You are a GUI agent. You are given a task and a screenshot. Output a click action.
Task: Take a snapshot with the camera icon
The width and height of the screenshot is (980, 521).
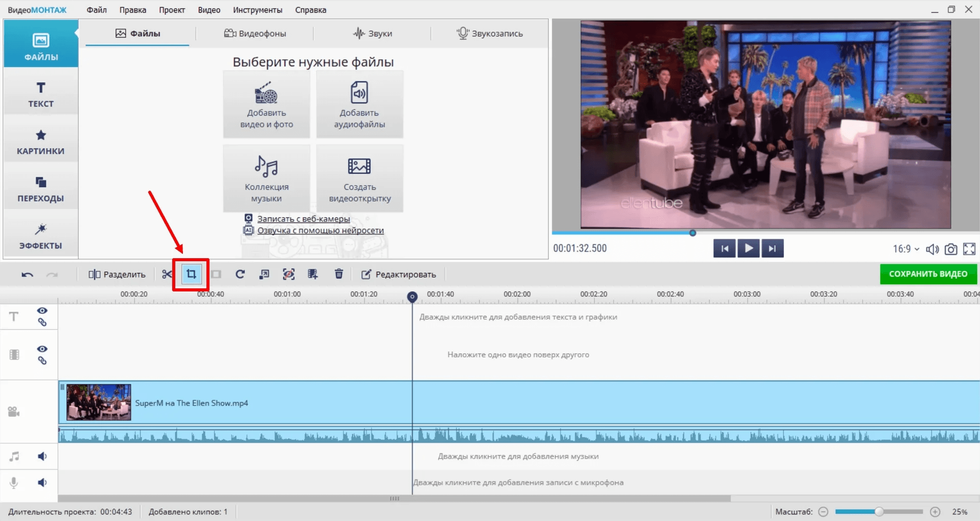click(950, 249)
